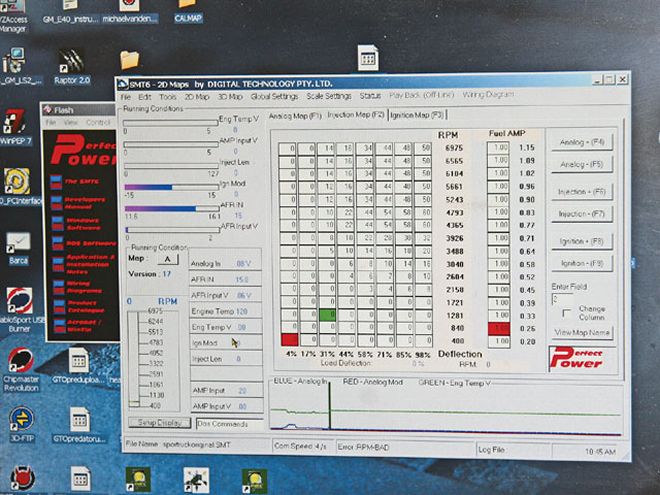Image resolution: width=660 pixels, height=495 pixels.
Task: Click the Eng Temp V gauge bar
Action: pos(170,123)
